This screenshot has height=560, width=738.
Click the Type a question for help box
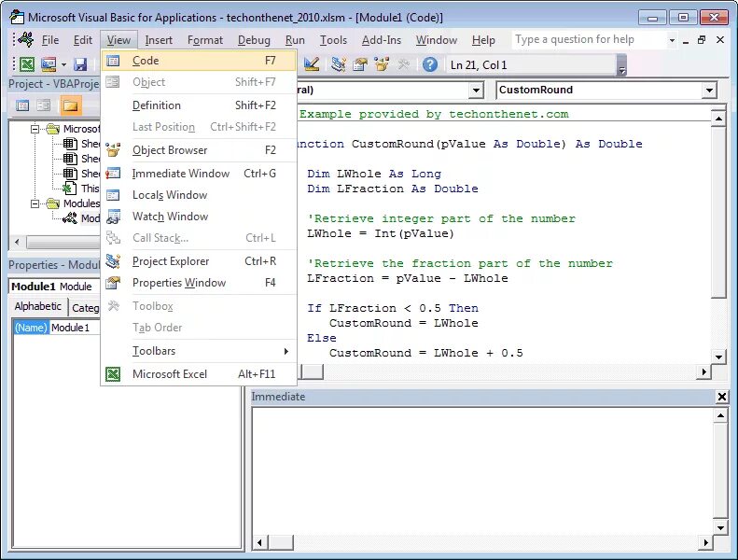pyautogui.click(x=590, y=39)
